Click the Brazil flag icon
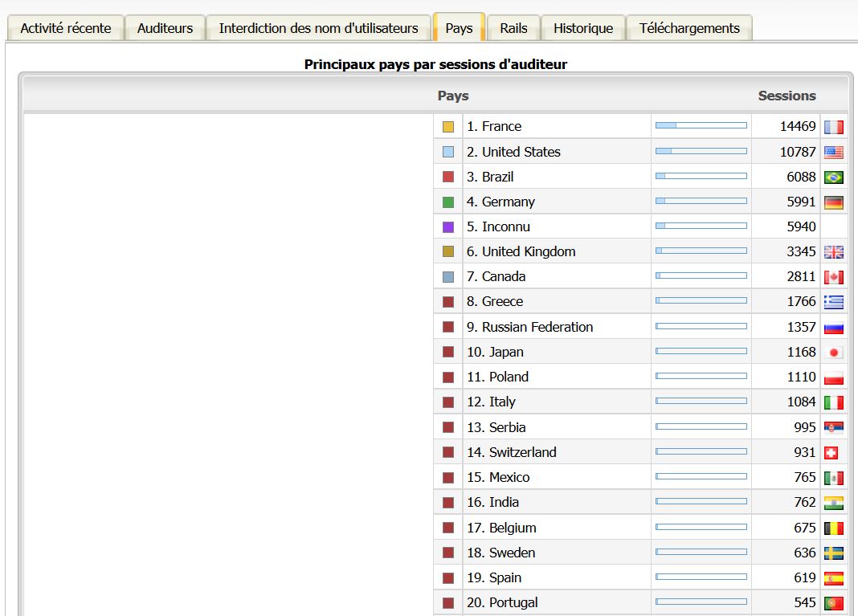Image resolution: width=858 pixels, height=616 pixels. tap(833, 177)
